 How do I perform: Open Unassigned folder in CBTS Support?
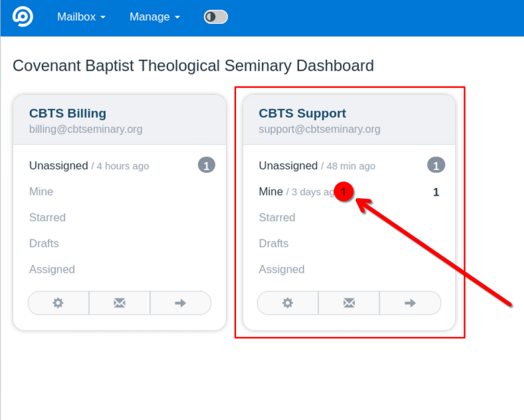[288, 165]
